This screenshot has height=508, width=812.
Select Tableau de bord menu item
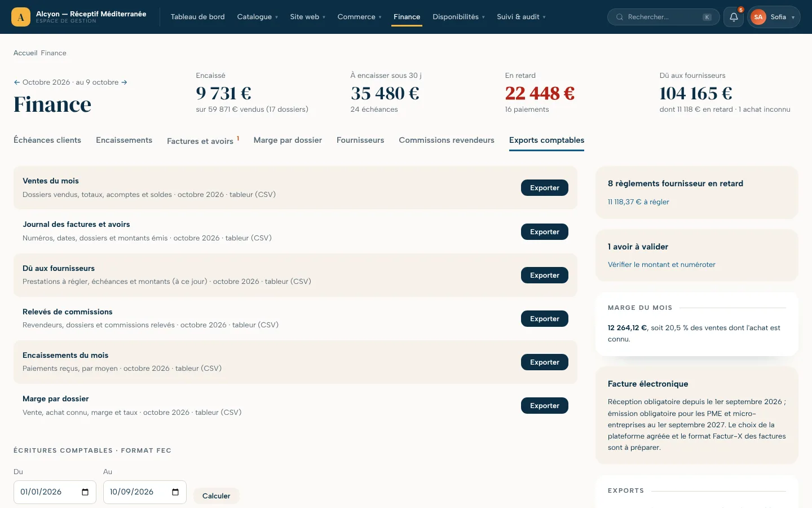198,17
